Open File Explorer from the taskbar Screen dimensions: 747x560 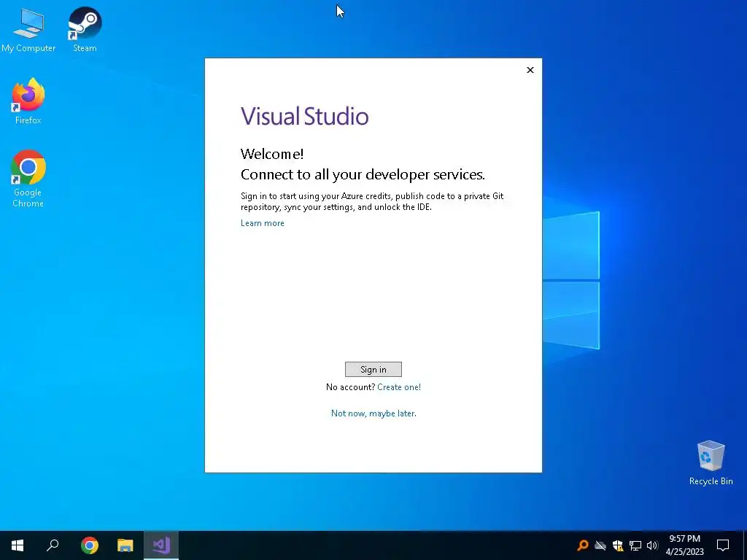point(125,545)
